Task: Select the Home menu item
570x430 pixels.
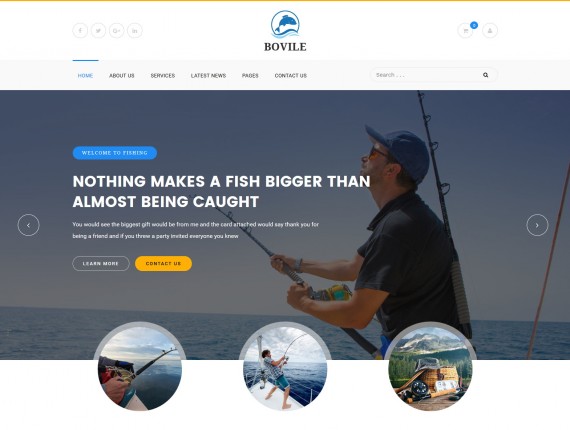Action: (x=85, y=76)
